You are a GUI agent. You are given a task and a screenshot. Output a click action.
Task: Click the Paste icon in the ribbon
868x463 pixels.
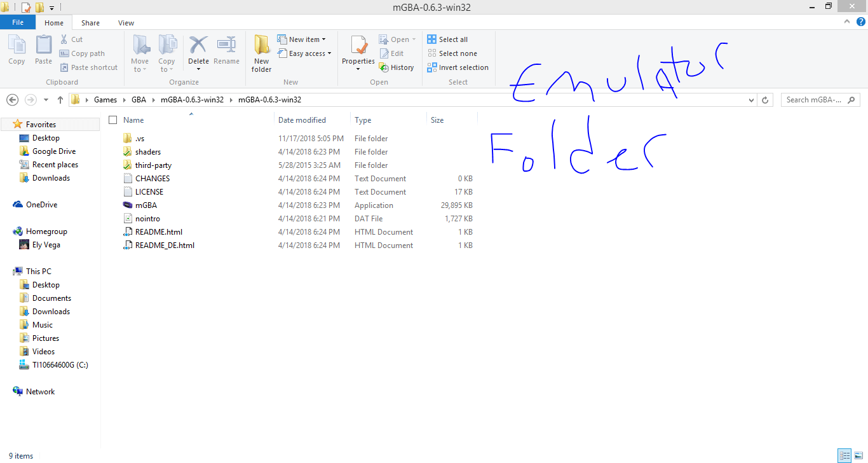[43, 50]
